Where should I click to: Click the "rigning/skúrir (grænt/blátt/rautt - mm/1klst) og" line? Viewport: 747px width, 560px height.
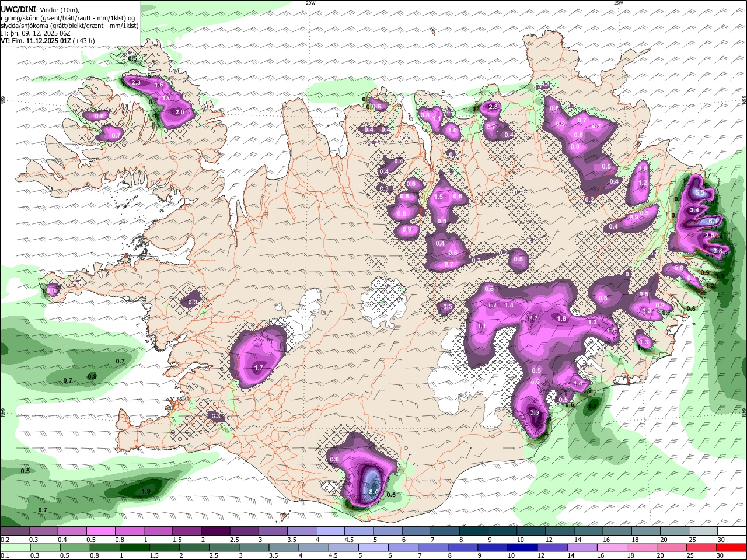[x=68, y=18]
